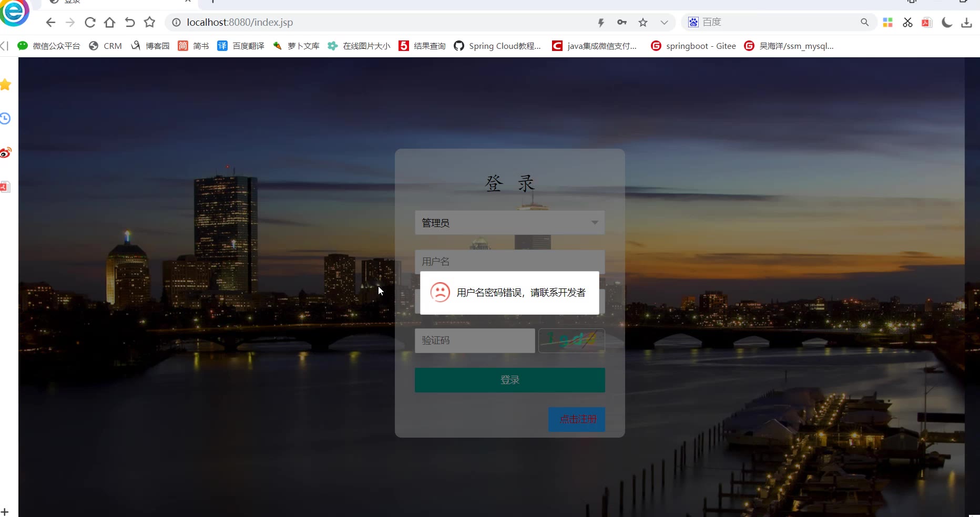The height and width of the screenshot is (517, 980).
Task: Reload the page with the refresh icon
Action: pos(90,22)
